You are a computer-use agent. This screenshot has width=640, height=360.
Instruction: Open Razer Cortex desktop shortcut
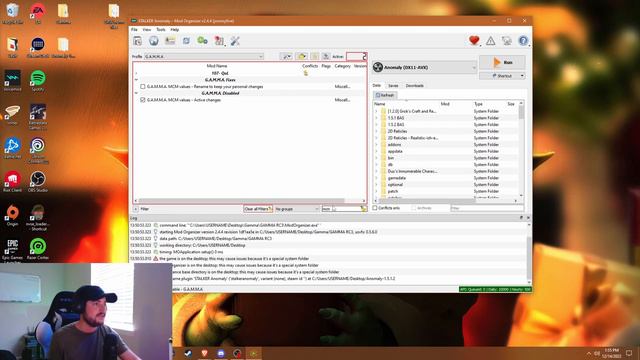[x=38, y=249]
